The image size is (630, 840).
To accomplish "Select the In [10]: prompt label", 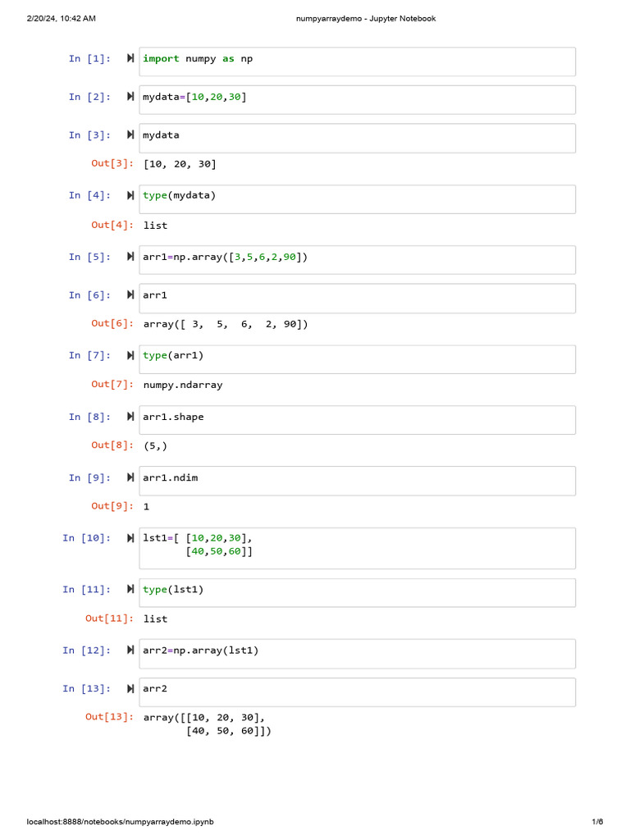I will 87,538.
